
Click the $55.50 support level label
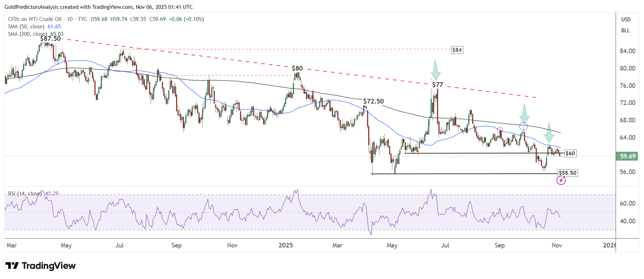coord(568,173)
